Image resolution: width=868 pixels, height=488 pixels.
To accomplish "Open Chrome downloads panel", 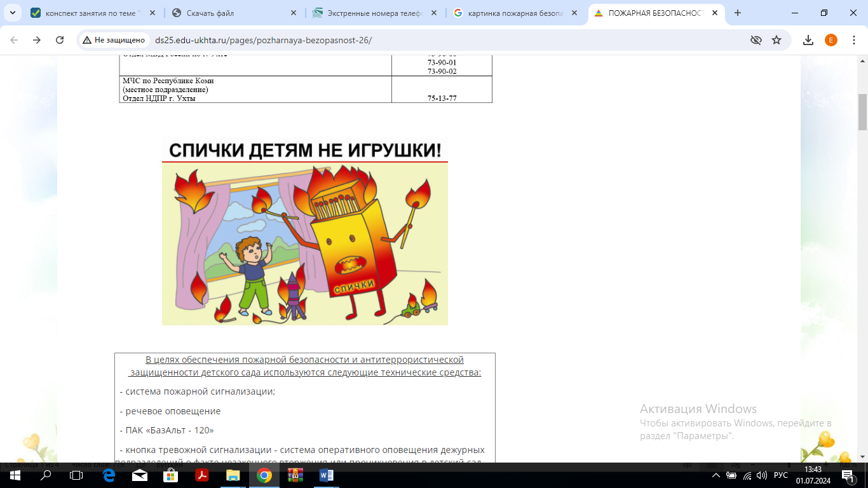I will 808,40.
